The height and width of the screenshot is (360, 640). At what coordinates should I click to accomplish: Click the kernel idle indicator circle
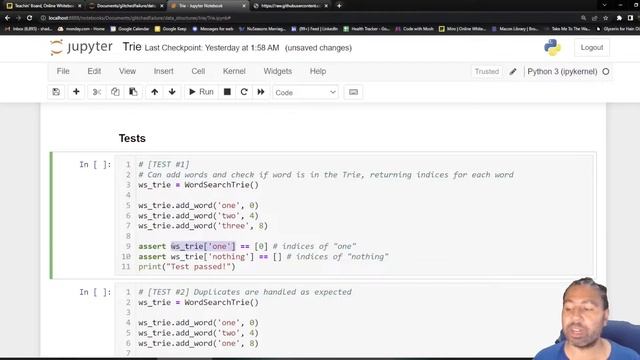tap(606, 71)
